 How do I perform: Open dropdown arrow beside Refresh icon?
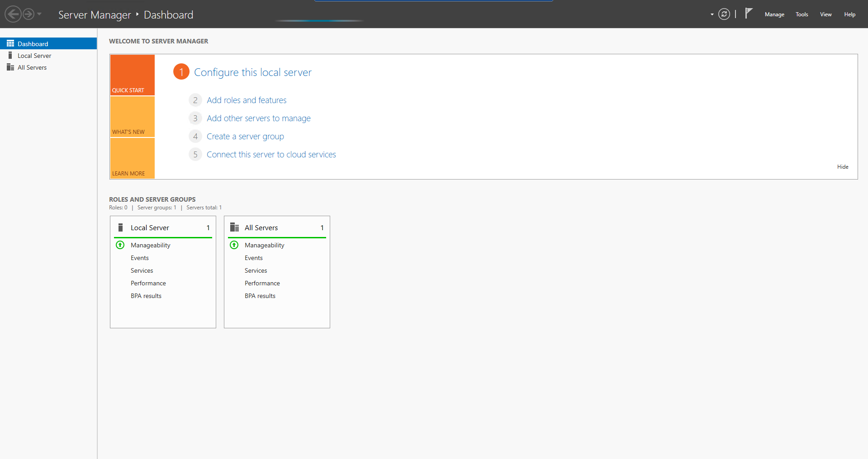click(712, 14)
